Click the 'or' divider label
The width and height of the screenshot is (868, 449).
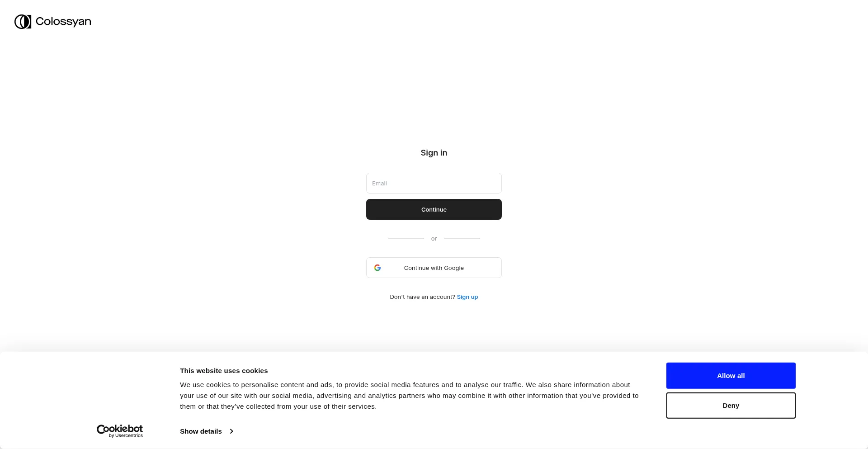pyautogui.click(x=434, y=239)
